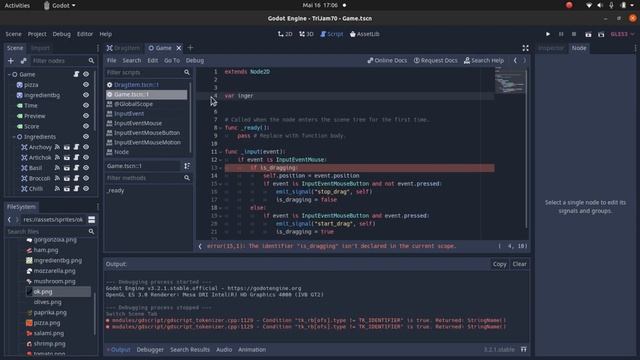Open the Animation bottom panel

pos(252,350)
